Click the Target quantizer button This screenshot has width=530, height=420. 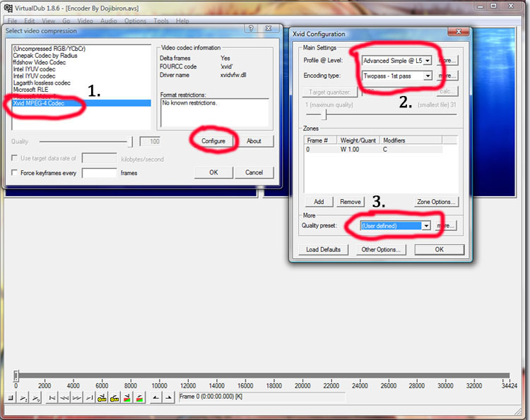pos(329,92)
